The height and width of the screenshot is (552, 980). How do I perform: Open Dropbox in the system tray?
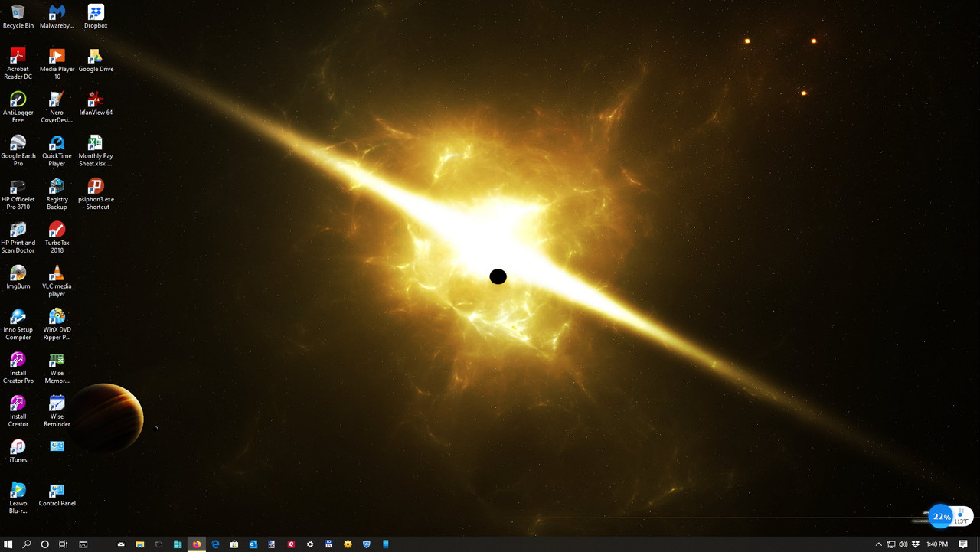916,544
